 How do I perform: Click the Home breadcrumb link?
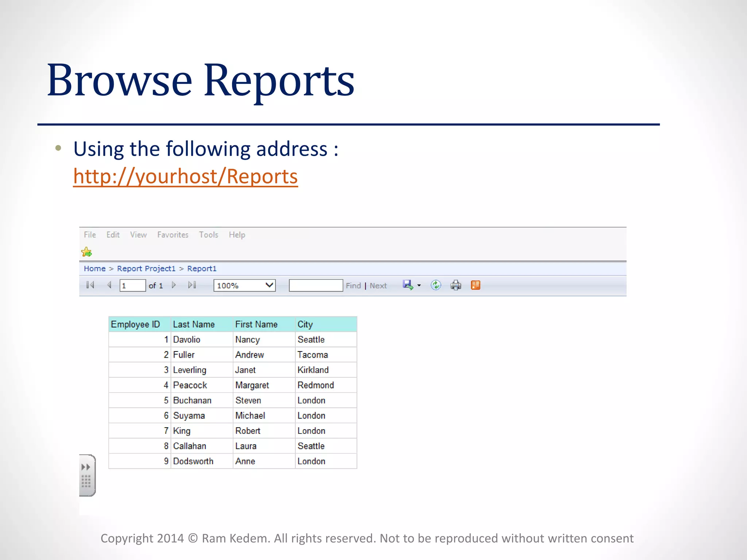(94, 269)
